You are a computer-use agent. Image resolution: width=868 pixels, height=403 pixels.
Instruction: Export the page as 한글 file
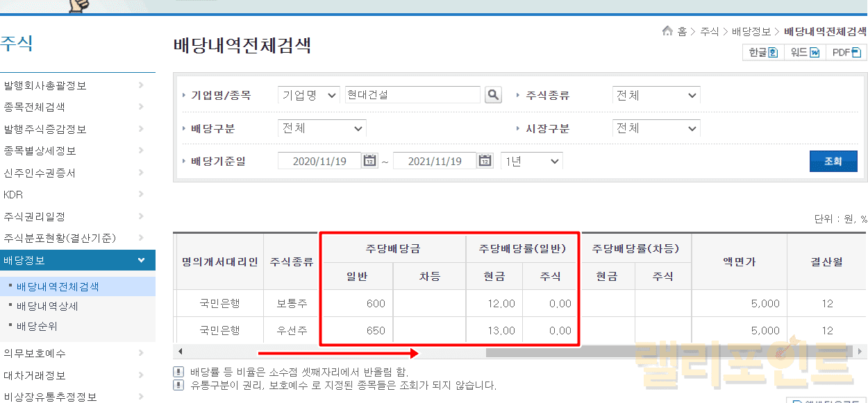[x=762, y=53]
